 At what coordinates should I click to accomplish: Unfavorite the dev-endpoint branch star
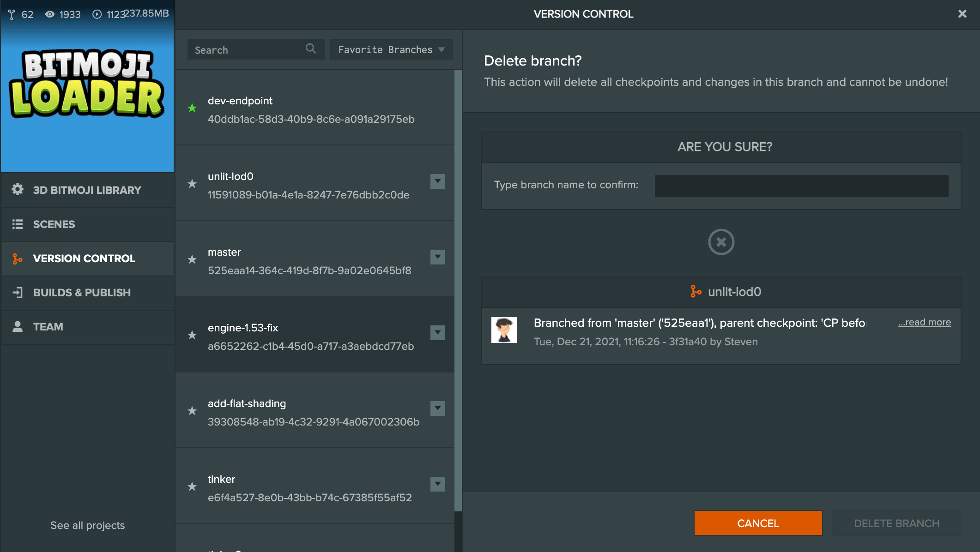point(192,108)
